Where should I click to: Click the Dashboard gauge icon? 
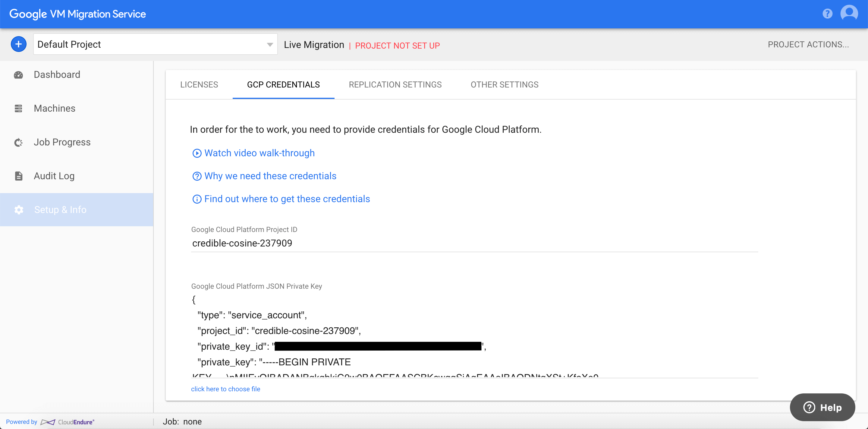(x=18, y=75)
